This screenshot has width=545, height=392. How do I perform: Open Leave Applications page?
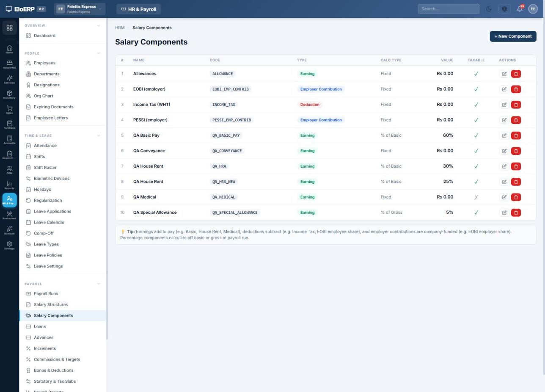point(63,212)
